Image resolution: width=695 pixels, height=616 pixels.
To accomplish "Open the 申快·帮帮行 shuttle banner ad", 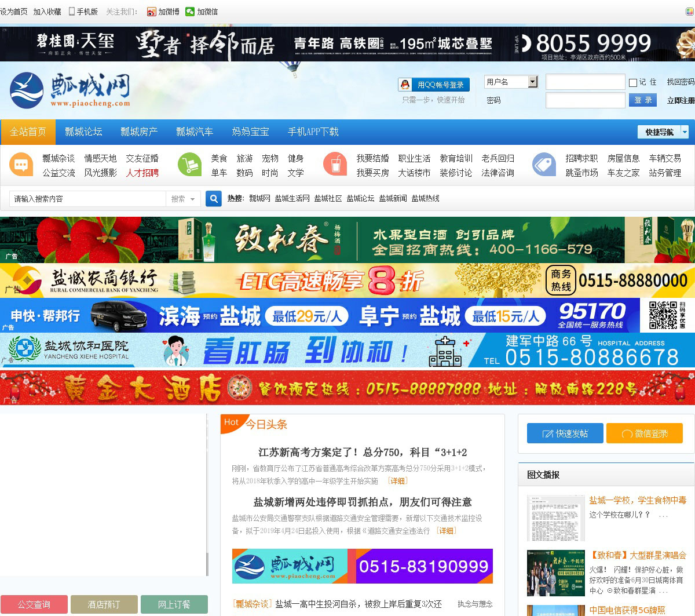I will (348, 315).
